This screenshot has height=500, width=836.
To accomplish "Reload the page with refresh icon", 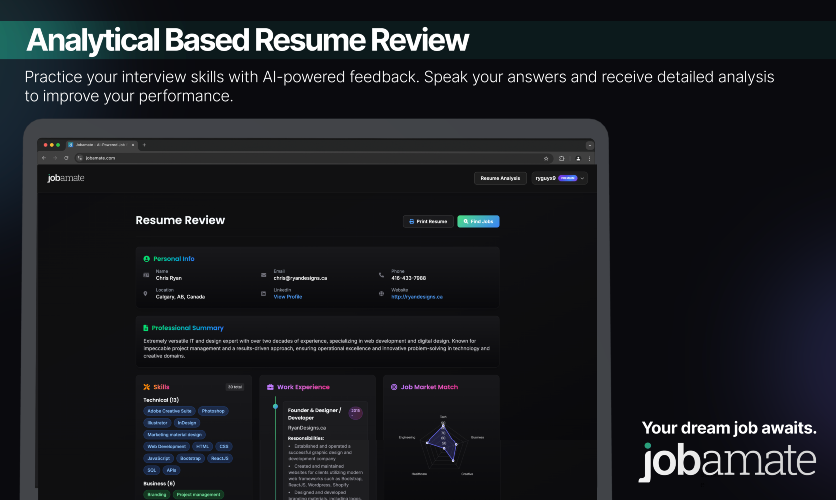I will click(x=66, y=158).
